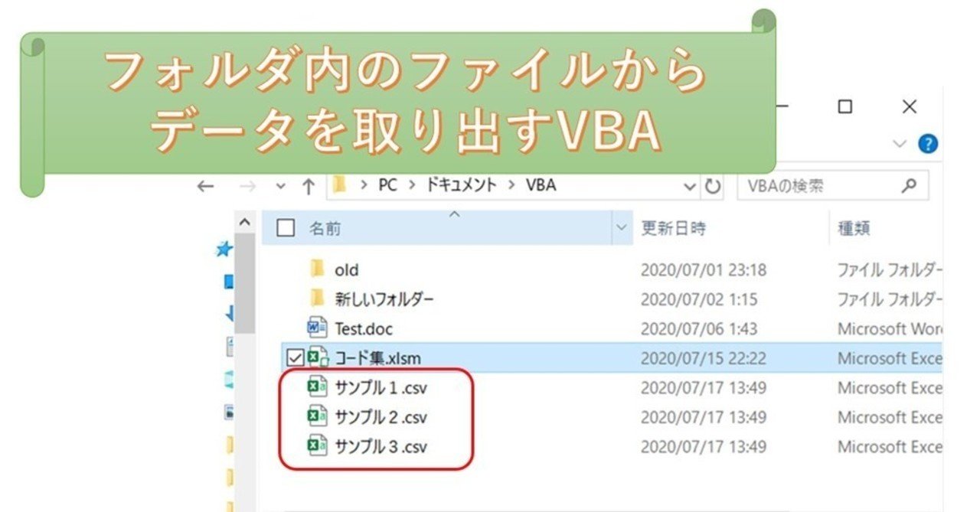Click the PC breadcrumb in the address bar
980x512 pixels.
(386, 185)
